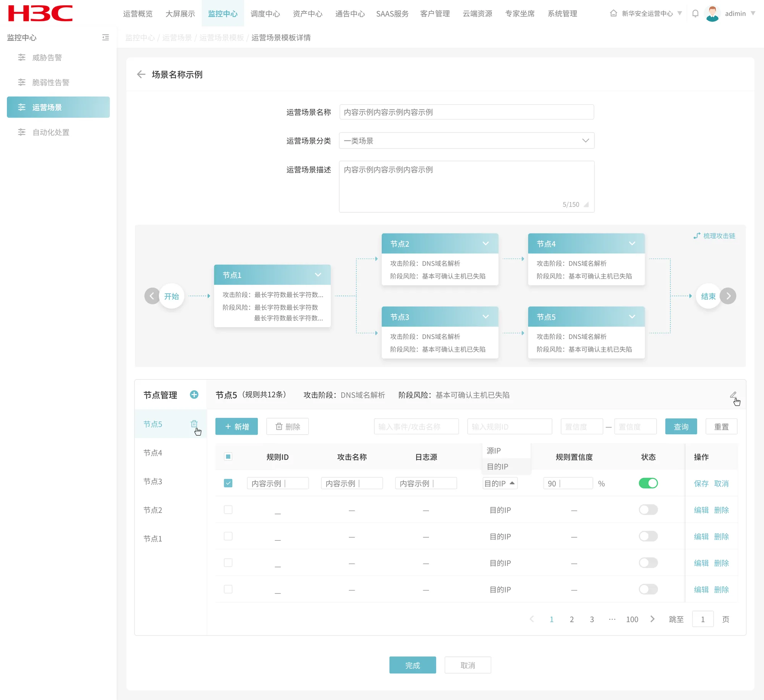The width and height of the screenshot is (764, 700).
Task: Expand the 节点2 card chevron
Action: point(486,244)
